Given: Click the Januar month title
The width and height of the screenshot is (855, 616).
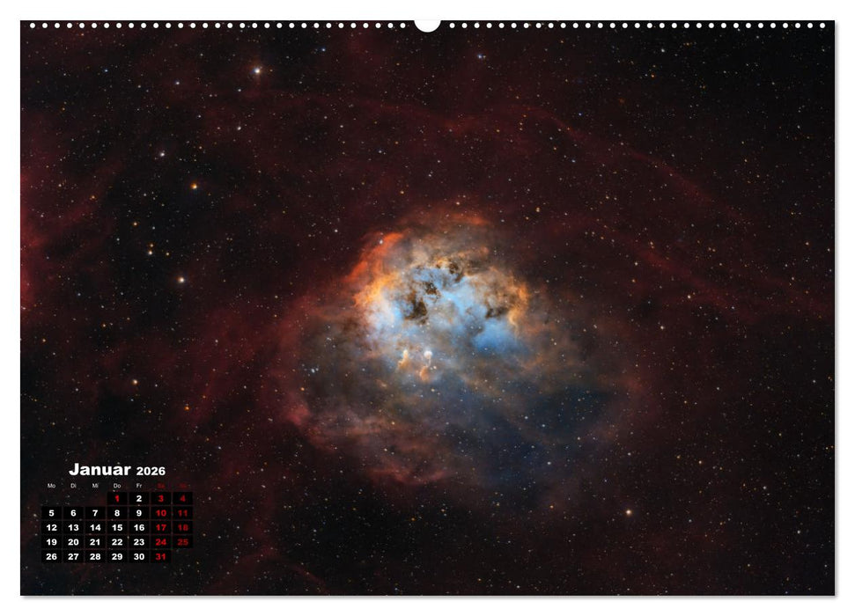Looking at the screenshot, I should [x=100, y=470].
